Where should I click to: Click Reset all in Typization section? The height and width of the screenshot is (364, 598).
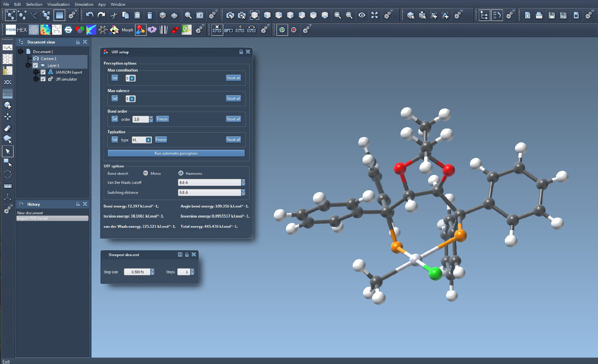(x=233, y=140)
